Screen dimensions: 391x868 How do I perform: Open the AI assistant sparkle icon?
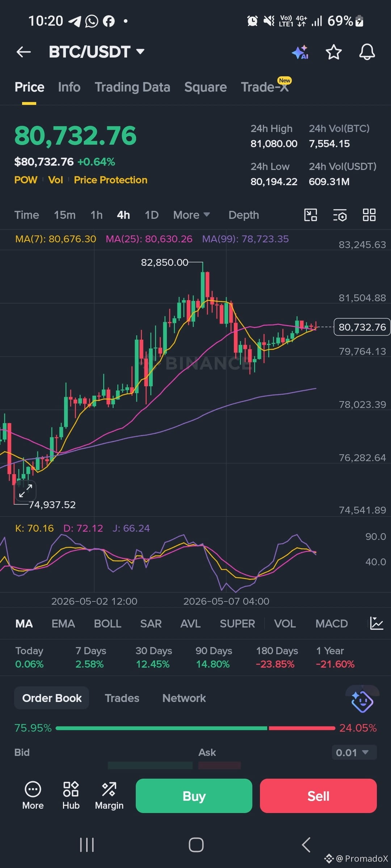(x=300, y=52)
